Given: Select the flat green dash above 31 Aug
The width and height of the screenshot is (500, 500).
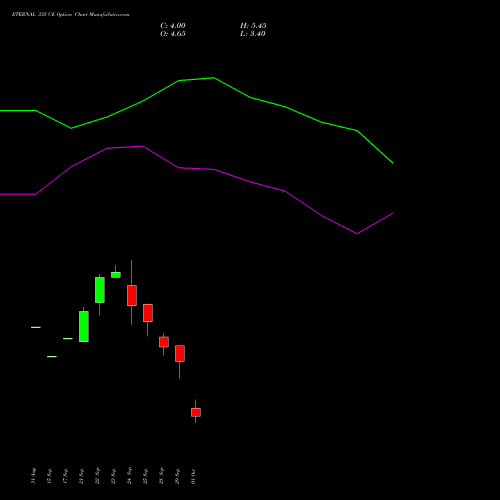Looking at the screenshot, I should pos(36,327).
